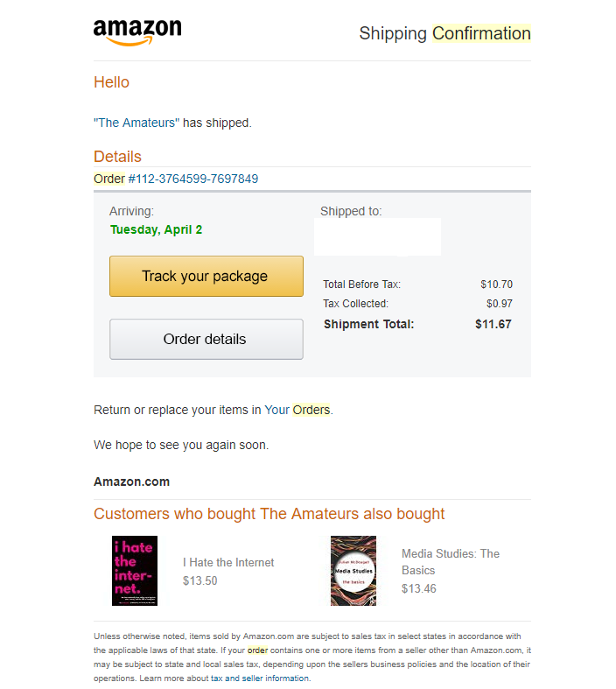Click the Details section heading
This screenshot has height=689, width=616.
117,157
